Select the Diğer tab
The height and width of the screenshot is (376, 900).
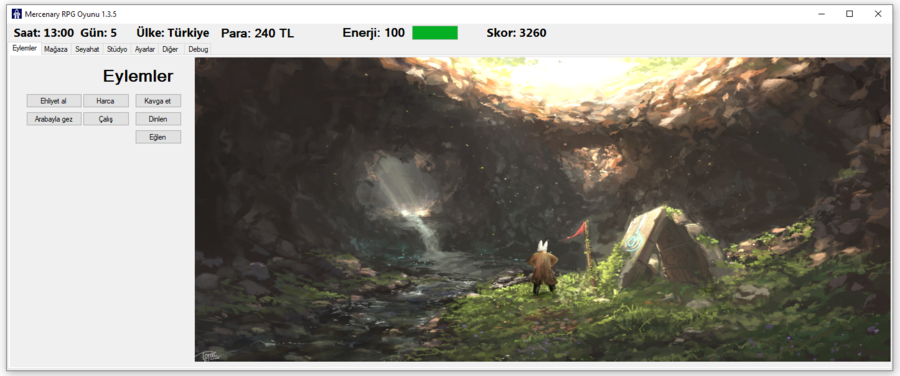(x=170, y=49)
